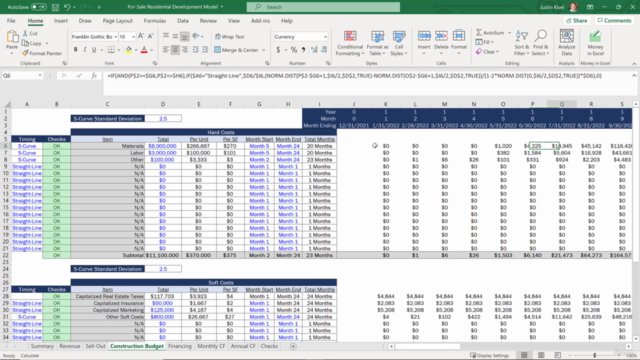Open Format as Table gallery

[x=378, y=43]
